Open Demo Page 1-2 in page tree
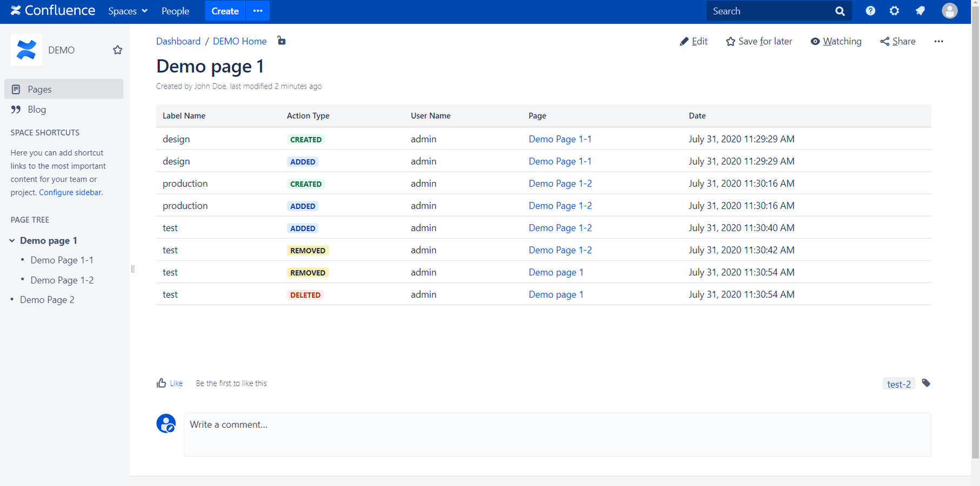Image resolution: width=980 pixels, height=486 pixels. click(x=62, y=280)
